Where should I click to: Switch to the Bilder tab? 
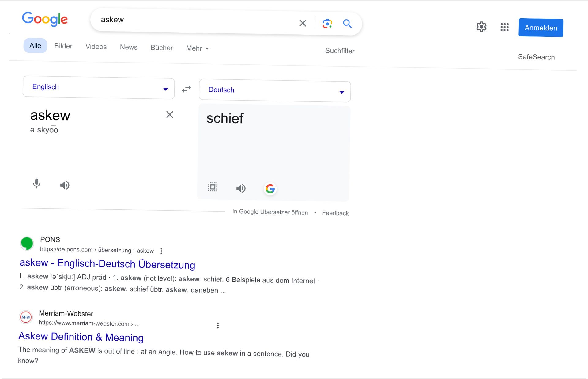[63, 46]
